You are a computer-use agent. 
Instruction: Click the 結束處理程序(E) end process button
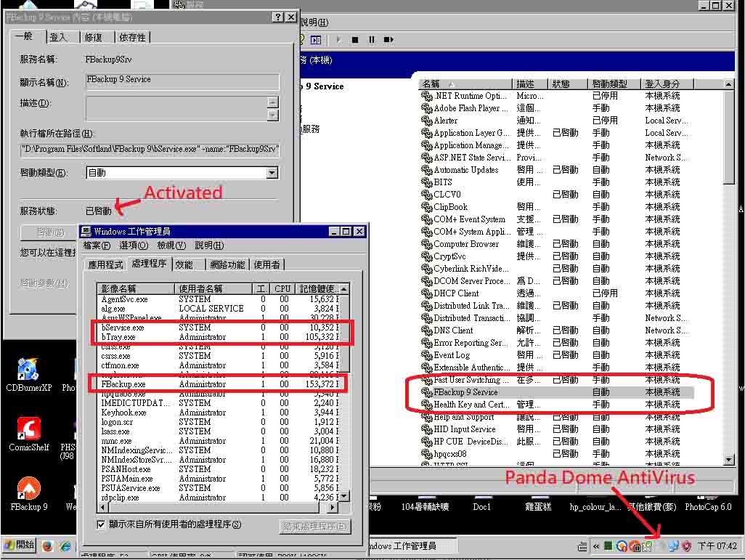coord(315,527)
